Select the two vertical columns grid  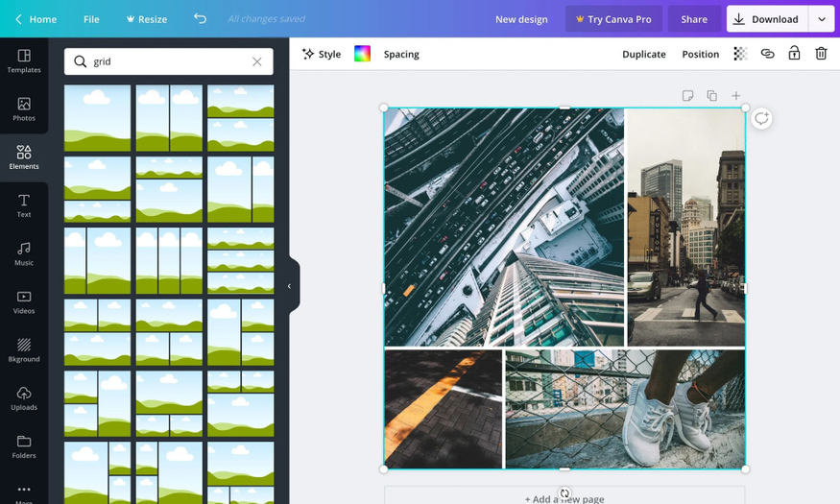169,118
